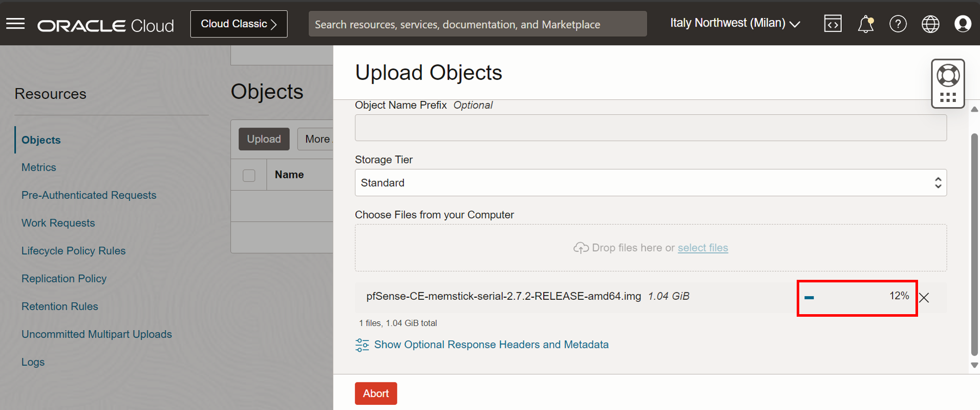The width and height of the screenshot is (980, 410).
Task: Select Objects in Resources sidebar
Action: coord(41,140)
